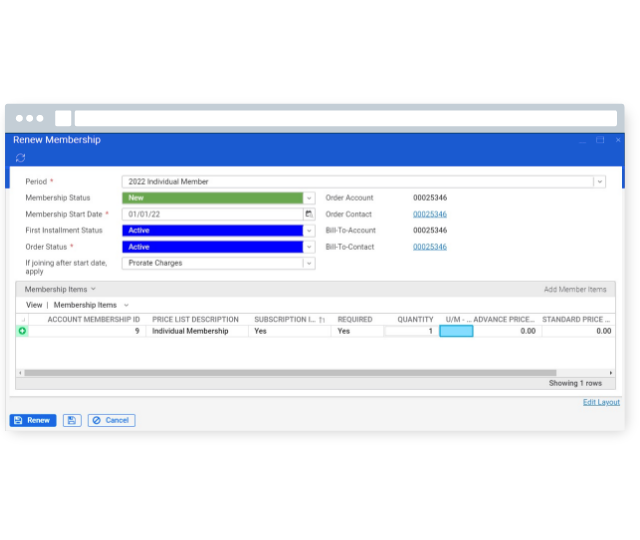
Task: Click the Renew button
Action: [33, 420]
